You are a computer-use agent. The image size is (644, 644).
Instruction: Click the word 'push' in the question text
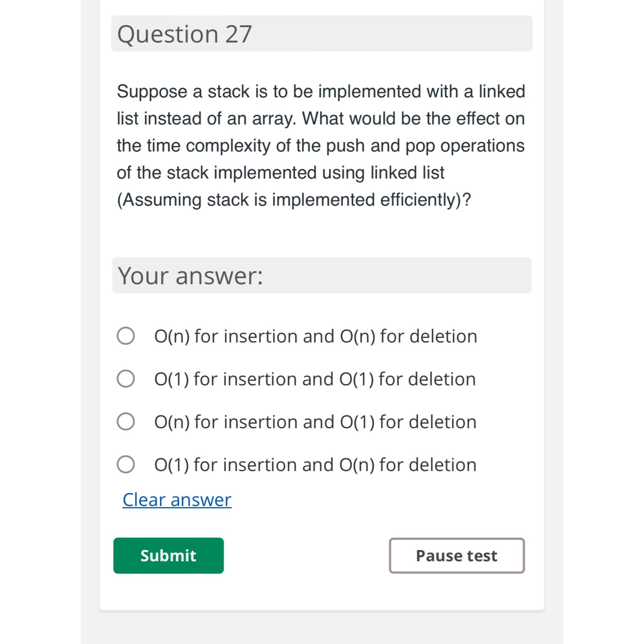pyautogui.click(x=345, y=146)
